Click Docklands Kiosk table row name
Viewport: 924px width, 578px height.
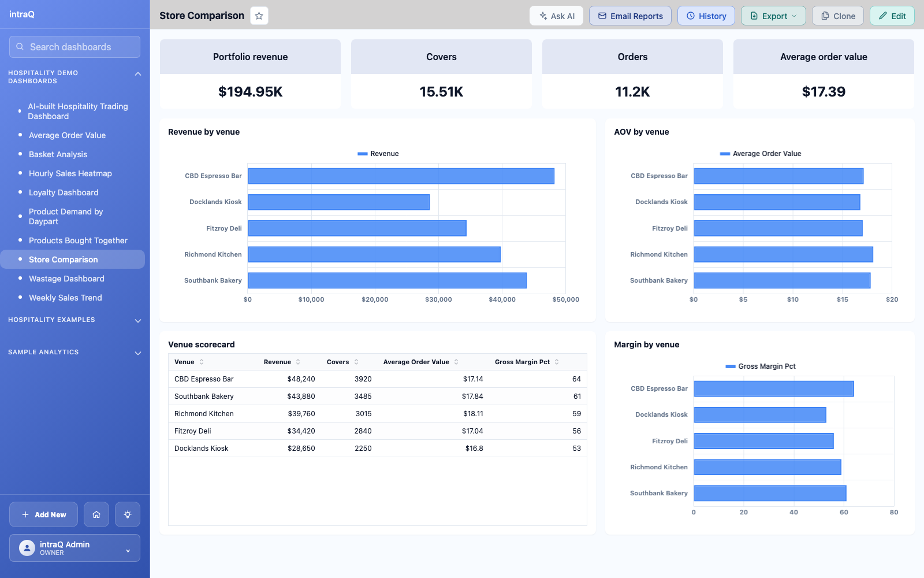(x=201, y=449)
